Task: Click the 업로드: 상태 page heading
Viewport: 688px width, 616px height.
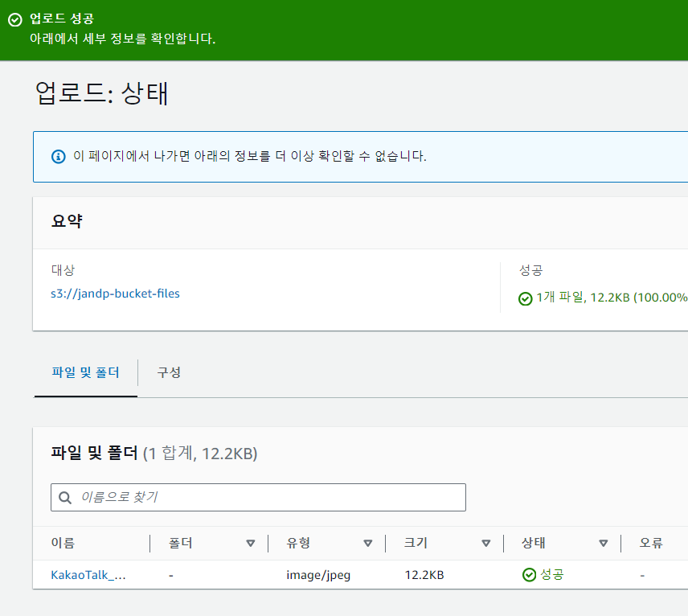Action: 101,93
